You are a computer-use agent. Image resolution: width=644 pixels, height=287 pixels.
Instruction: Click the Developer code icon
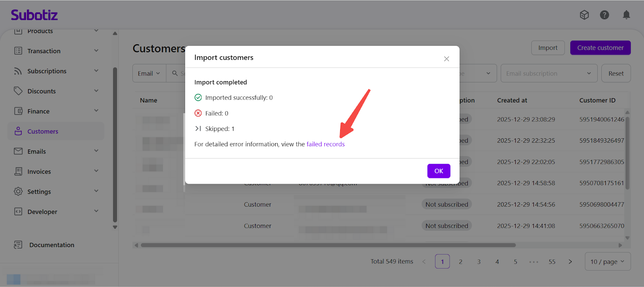click(18, 212)
